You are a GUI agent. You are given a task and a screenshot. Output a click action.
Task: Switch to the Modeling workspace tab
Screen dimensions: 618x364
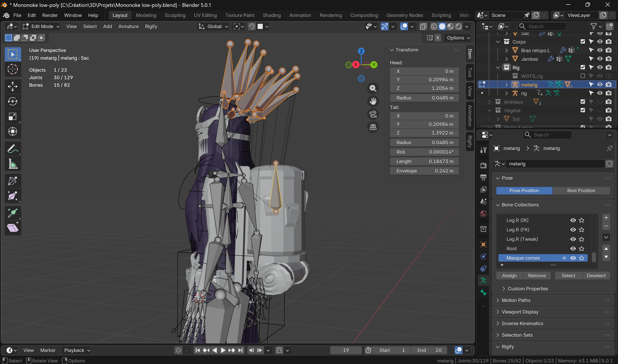click(146, 15)
